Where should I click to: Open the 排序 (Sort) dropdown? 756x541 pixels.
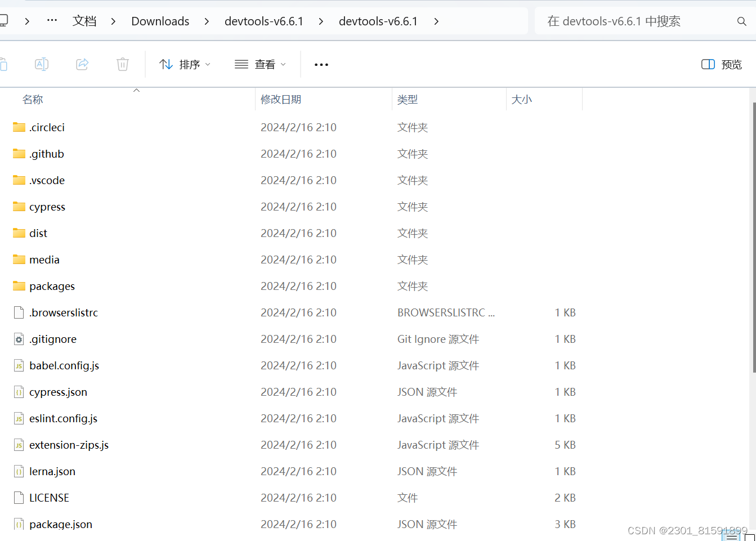point(185,64)
